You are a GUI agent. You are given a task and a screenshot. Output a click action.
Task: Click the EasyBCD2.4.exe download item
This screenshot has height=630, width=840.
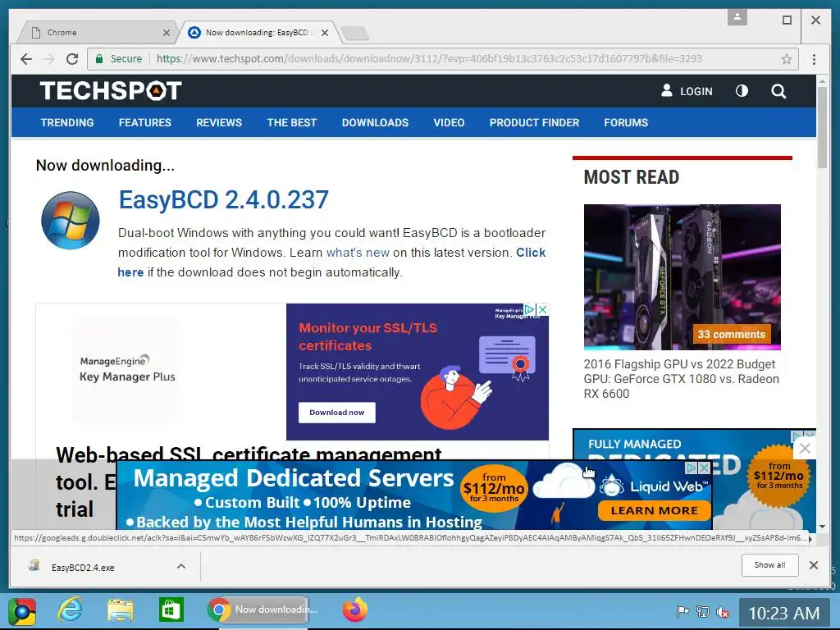[x=83, y=568]
